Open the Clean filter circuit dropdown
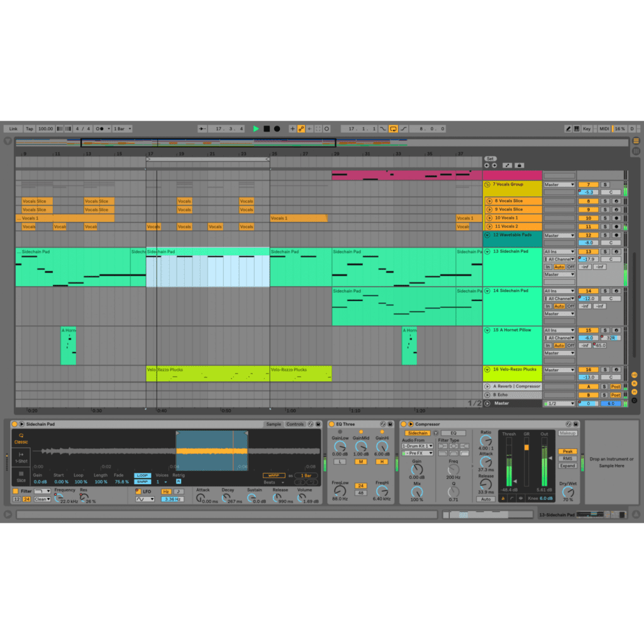Image resolution: width=644 pixels, height=644 pixels. click(42, 499)
